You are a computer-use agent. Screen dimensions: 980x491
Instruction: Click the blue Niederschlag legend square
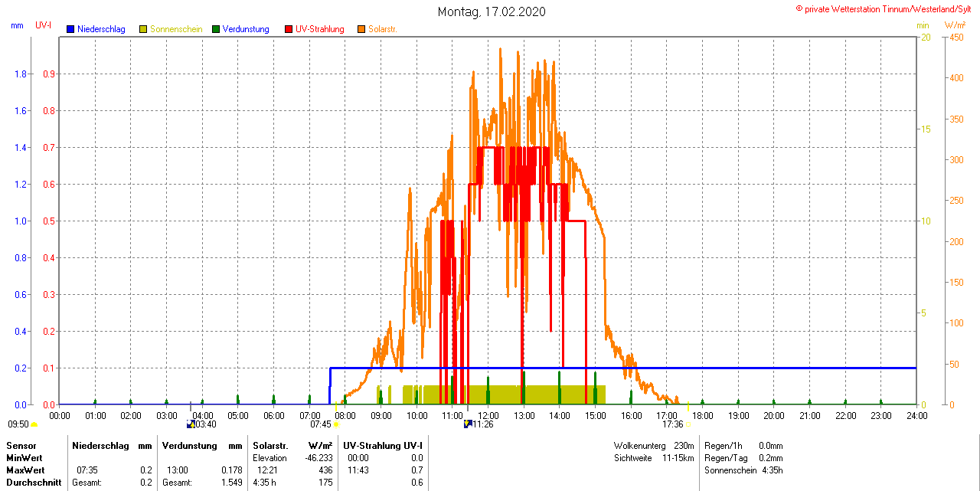[x=70, y=29]
